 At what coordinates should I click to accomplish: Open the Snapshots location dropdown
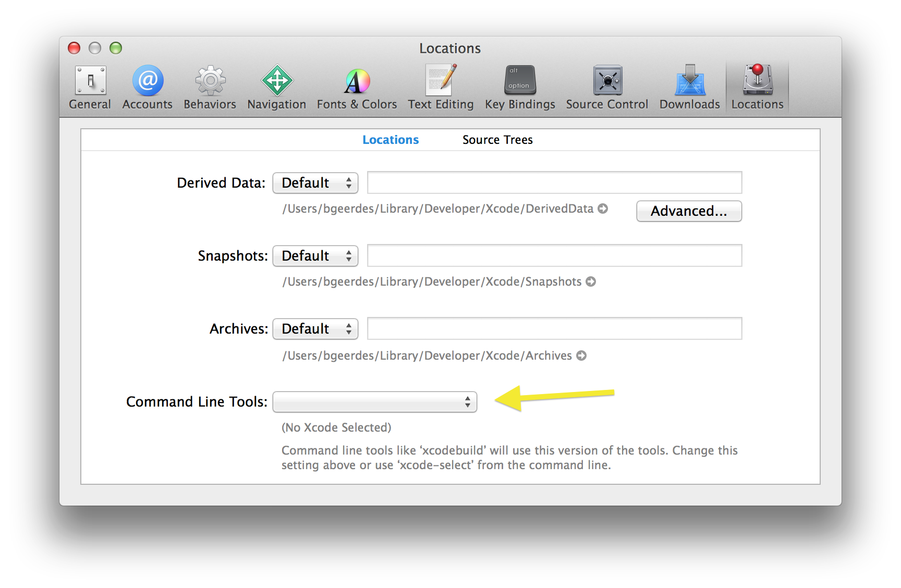(x=315, y=256)
